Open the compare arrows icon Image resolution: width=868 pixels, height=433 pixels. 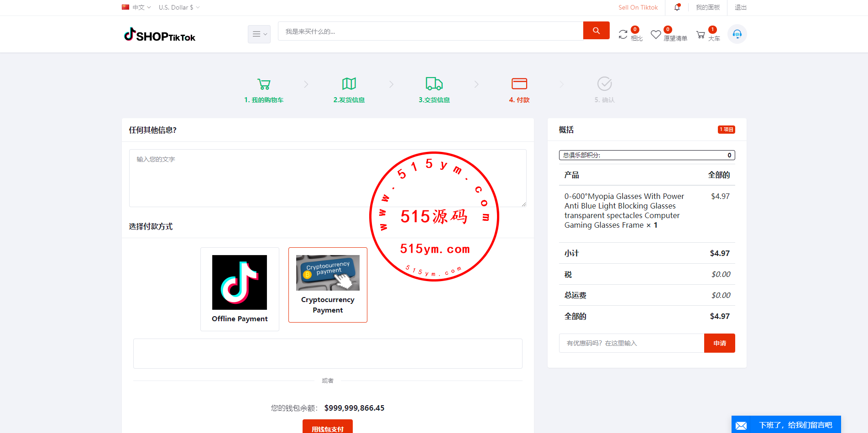[x=623, y=35]
